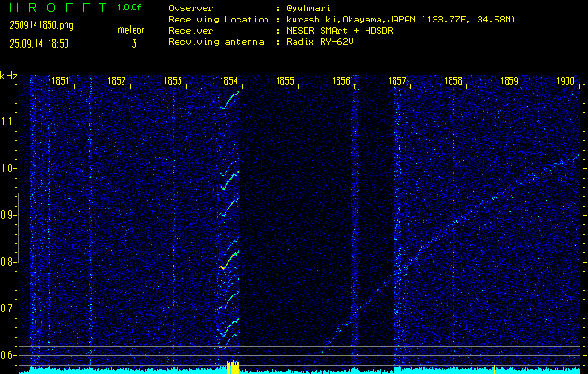Screen dimensions: 588x374
Task: Click the meteor count value 3
Action: click(x=134, y=44)
